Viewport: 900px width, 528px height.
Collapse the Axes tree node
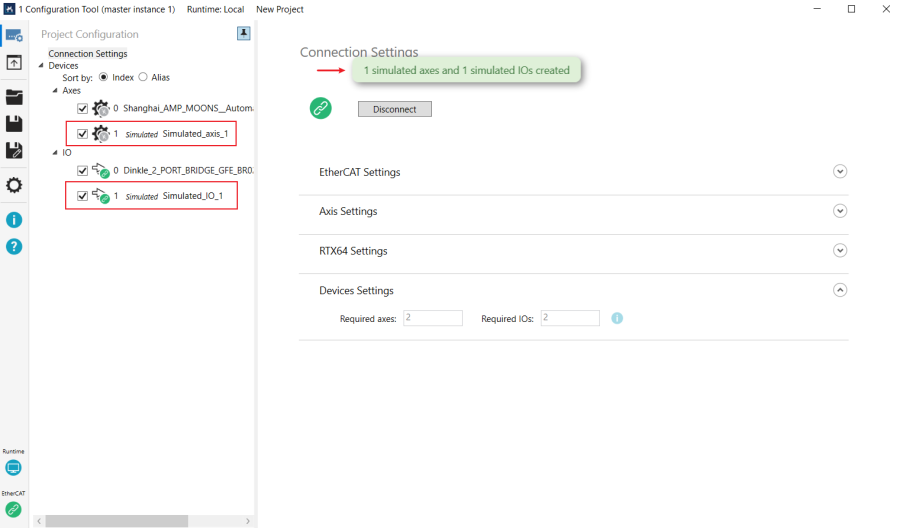[55, 90]
